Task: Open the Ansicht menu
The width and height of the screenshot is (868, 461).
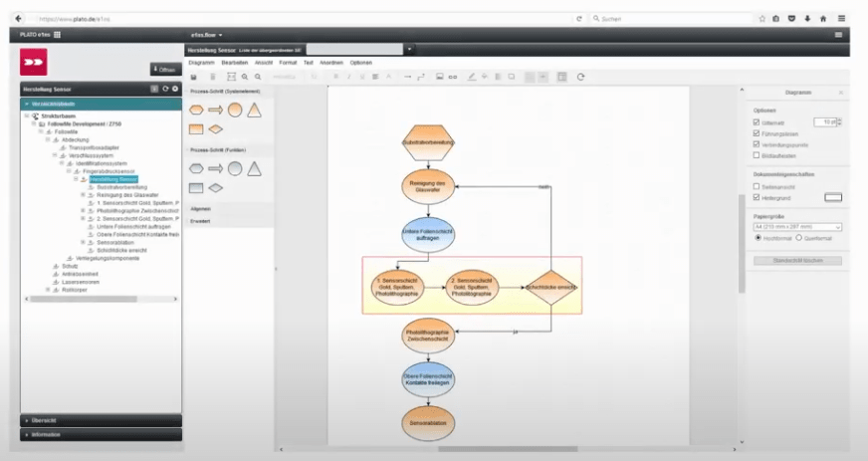Action: (x=264, y=63)
